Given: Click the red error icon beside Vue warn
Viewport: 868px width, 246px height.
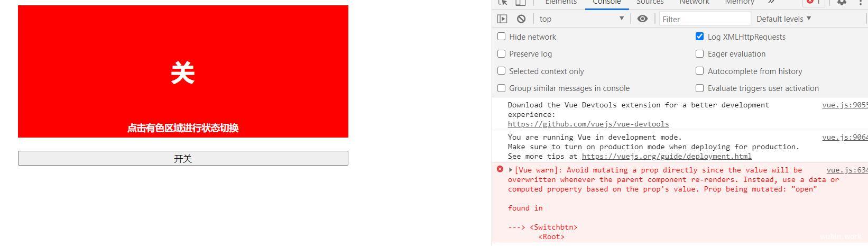Looking at the screenshot, I should [x=500, y=169].
